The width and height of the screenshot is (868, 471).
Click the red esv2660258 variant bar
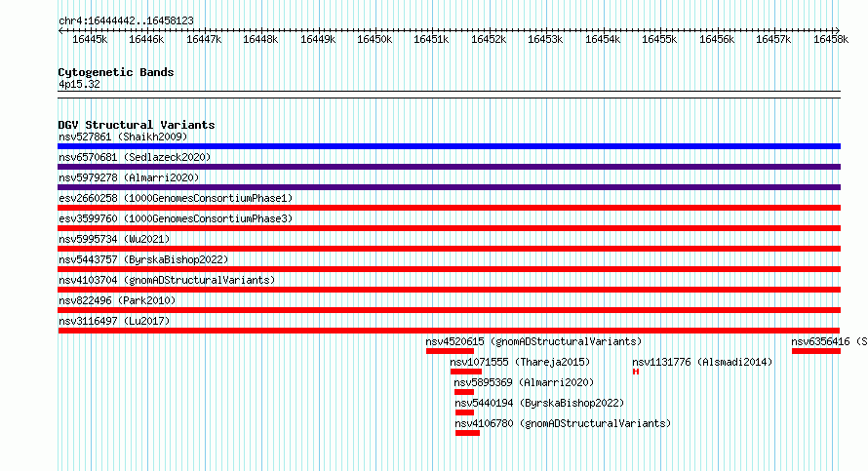449,208
